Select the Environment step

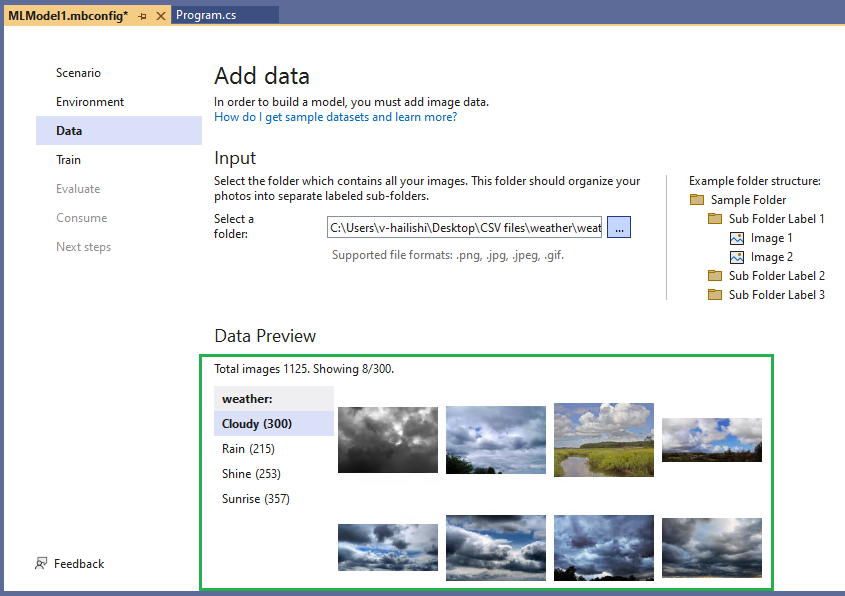click(x=90, y=101)
